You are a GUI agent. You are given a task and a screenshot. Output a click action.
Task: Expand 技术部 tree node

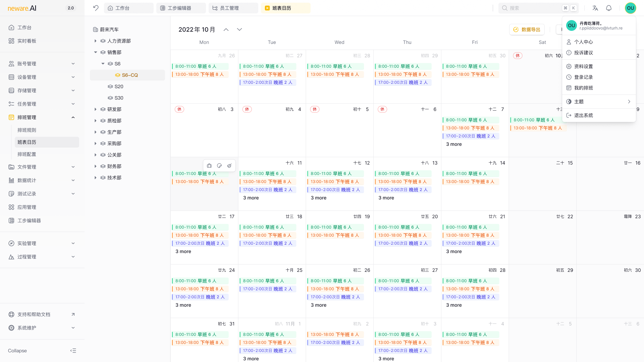click(x=95, y=178)
